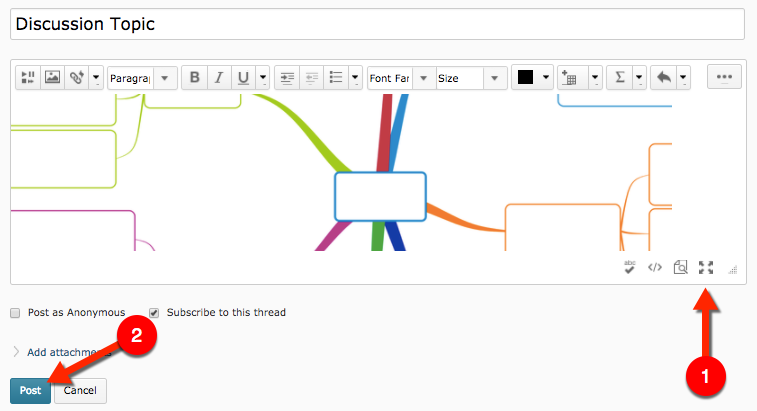Image resolution: width=757 pixels, height=411 pixels.
Task: Open more text style options beside underline
Action: point(263,77)
